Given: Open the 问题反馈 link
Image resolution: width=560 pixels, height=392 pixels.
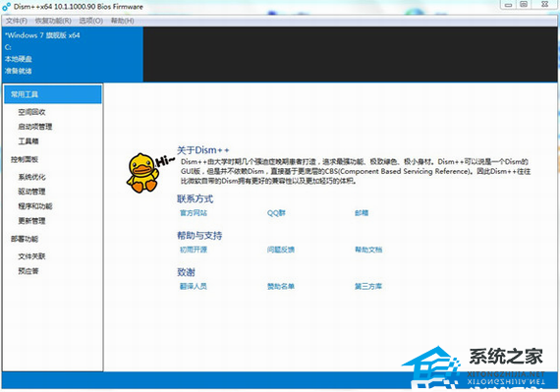Looking at the screenshot, I should (x=281, y=250).
